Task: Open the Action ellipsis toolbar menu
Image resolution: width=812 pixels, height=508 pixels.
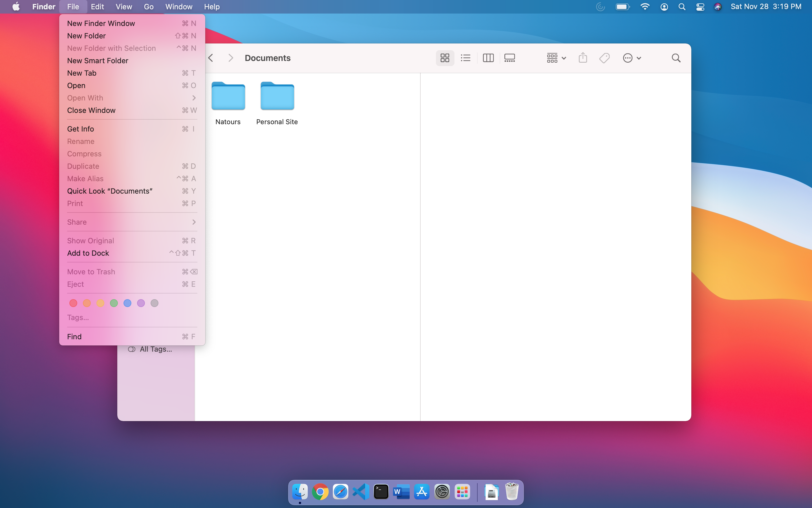Action: coord(632,58)
